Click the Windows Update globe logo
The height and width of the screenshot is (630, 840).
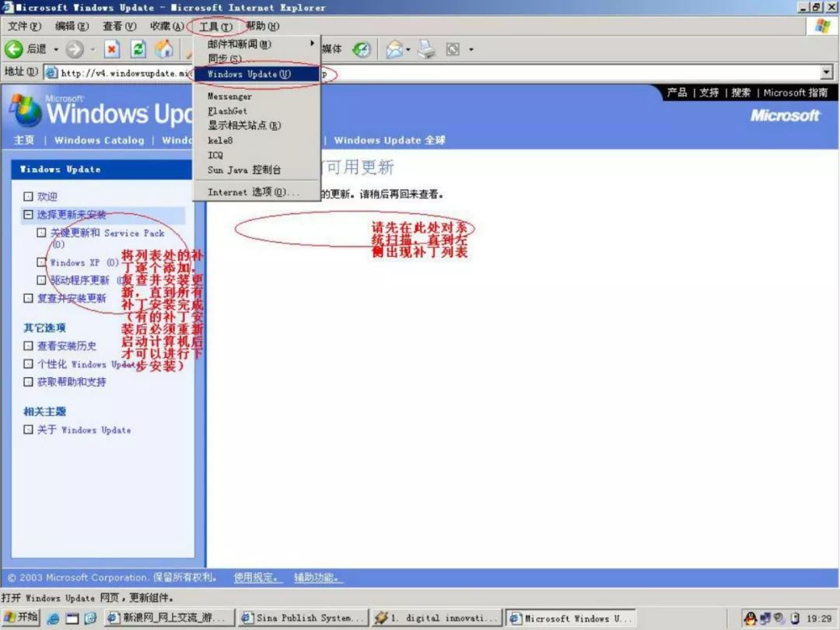pyautogui.click(x=25, y=111)
